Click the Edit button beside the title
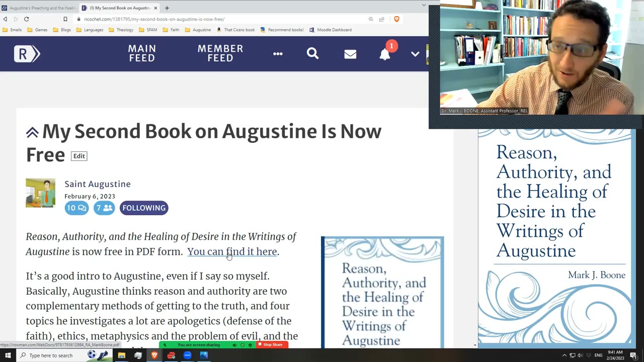This screenshot has width=644, height=362. tap(79, 156)
